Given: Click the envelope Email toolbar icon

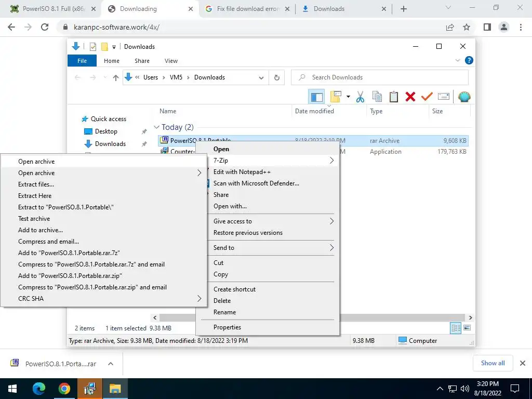Looking at the screenshot, I should (444, 97).
